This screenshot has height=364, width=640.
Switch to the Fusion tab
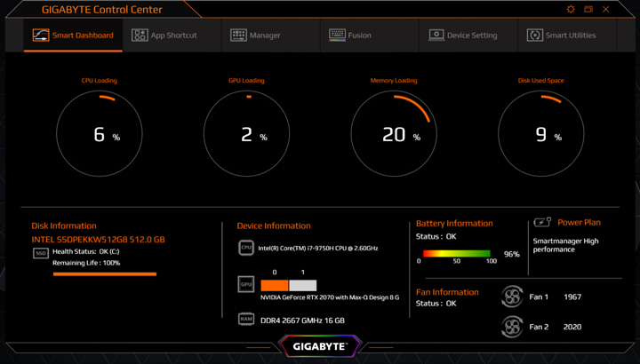370,36
